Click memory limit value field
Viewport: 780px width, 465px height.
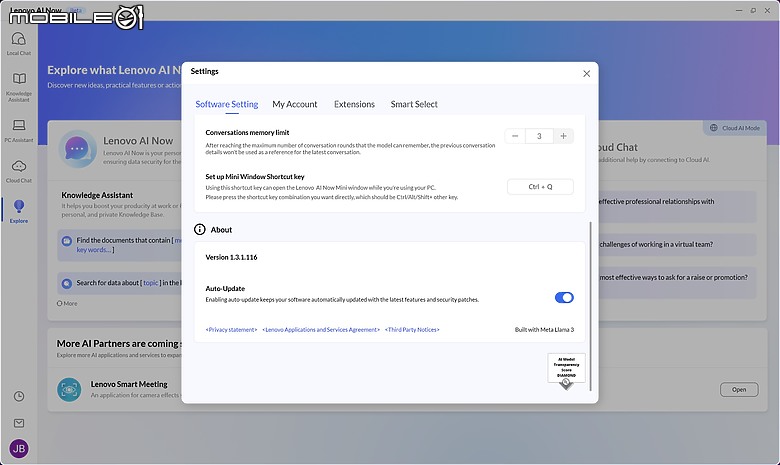coord(539,136)
